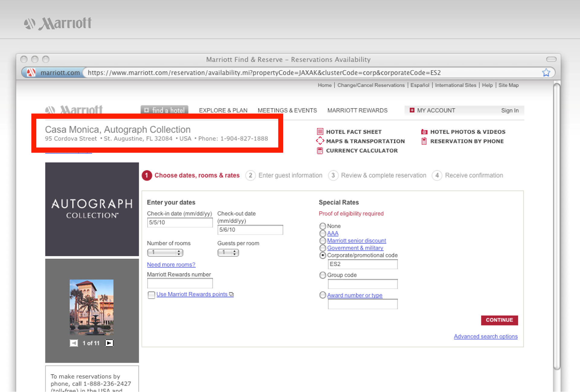This screenshot has height=392, width=580.
Task: Select the None special rate option
Action: (x=323, y=226)
